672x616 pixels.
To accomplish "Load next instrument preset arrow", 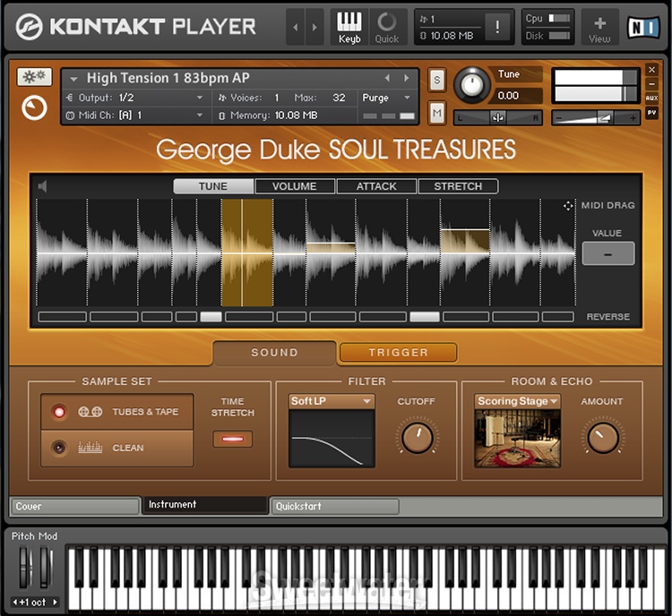I will pos(406,78).
